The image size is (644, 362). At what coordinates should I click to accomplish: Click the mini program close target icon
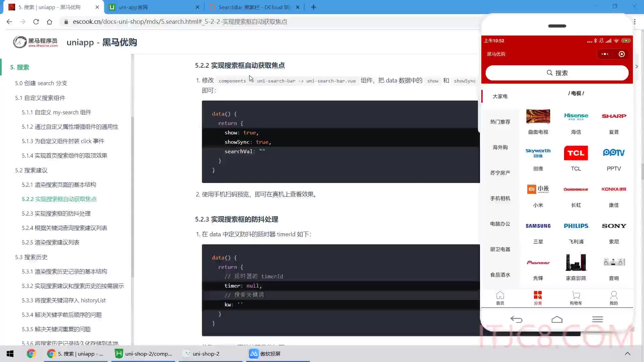pyautogui.click(x=622, y=54)
